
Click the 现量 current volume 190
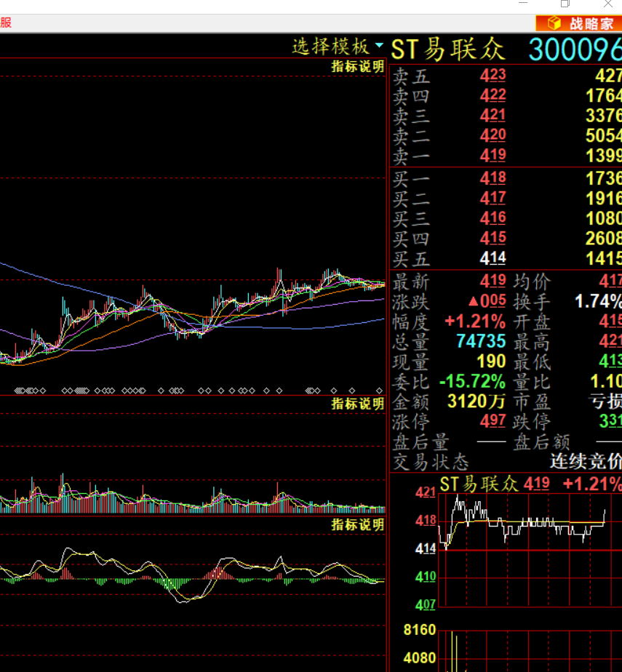coord(491,361)
